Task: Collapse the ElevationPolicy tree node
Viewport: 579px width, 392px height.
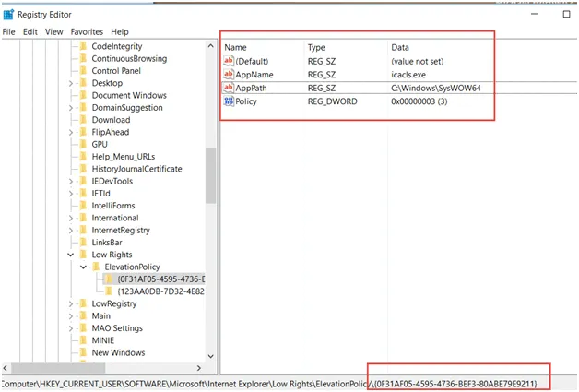Action: tap(83, 267)
